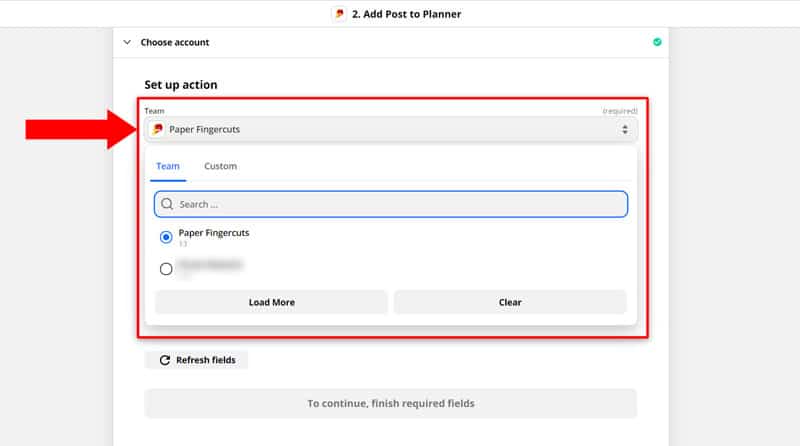Click the up-down arrows on Team dropdown
This screenshot has width=800, height=446.
624,130
